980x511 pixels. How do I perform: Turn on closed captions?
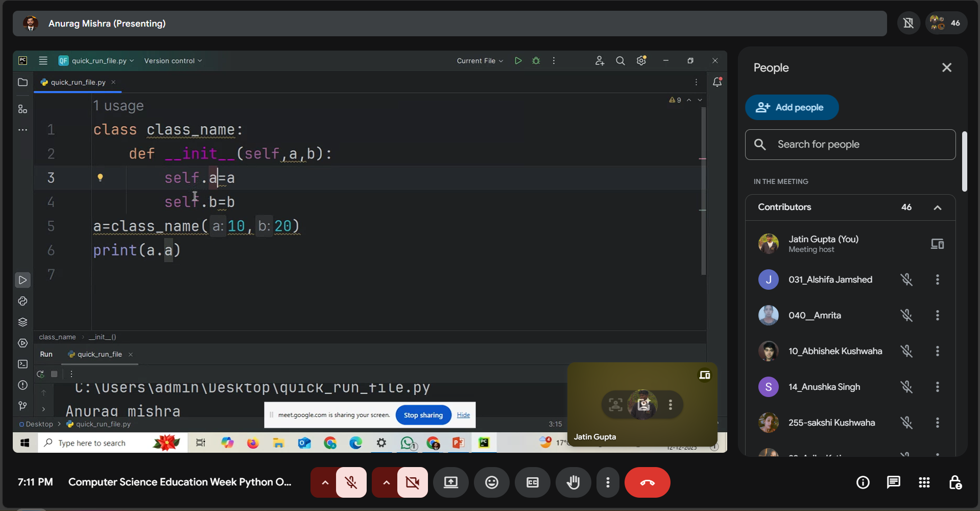(x=532, y=482)
